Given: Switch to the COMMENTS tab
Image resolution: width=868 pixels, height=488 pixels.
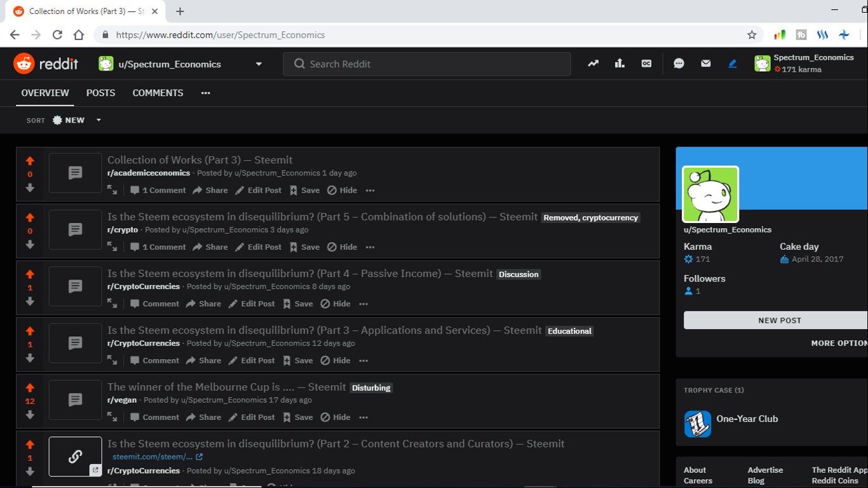Looking at the screenshot, I should coord(158,93).
